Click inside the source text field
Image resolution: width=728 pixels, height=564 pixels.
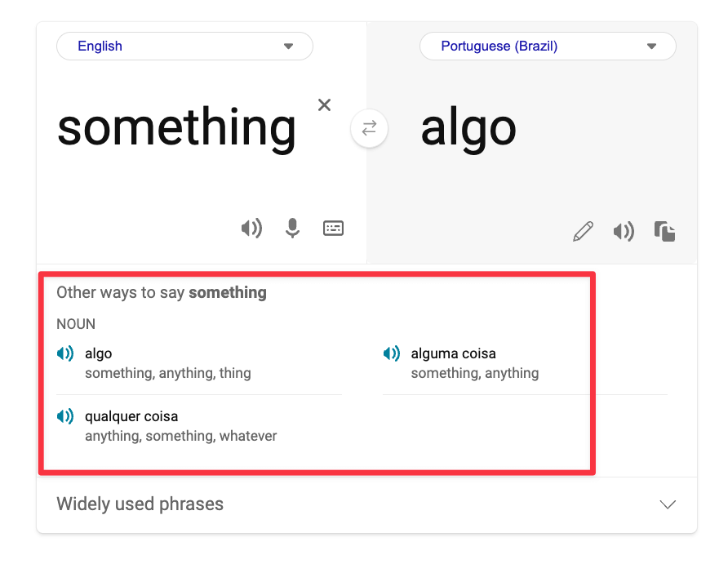pyautogui.click(x=176, y=127)
